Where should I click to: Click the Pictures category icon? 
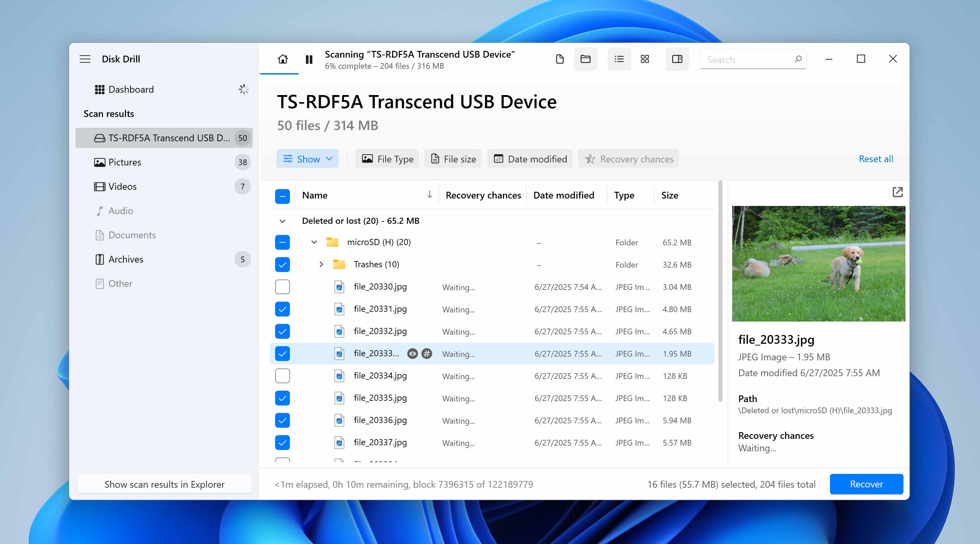(x=100, y=162)
